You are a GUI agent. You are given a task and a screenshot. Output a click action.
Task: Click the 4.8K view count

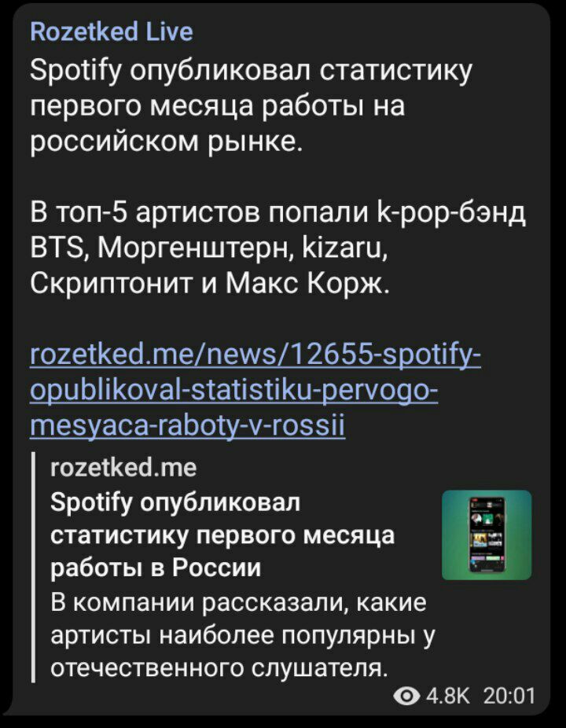click(447, 697)
